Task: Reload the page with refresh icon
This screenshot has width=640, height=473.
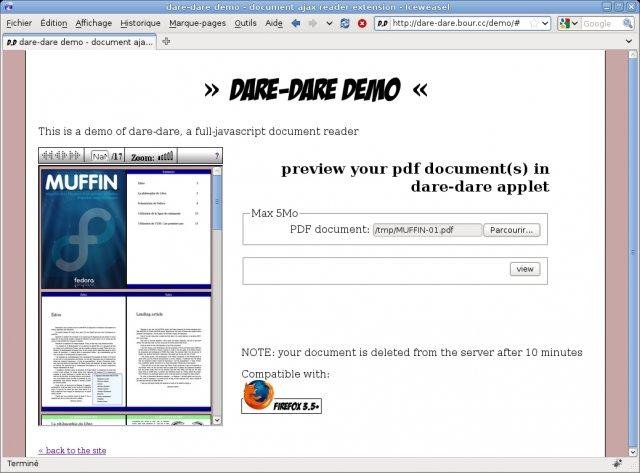Action: click(x=345, y=23)
